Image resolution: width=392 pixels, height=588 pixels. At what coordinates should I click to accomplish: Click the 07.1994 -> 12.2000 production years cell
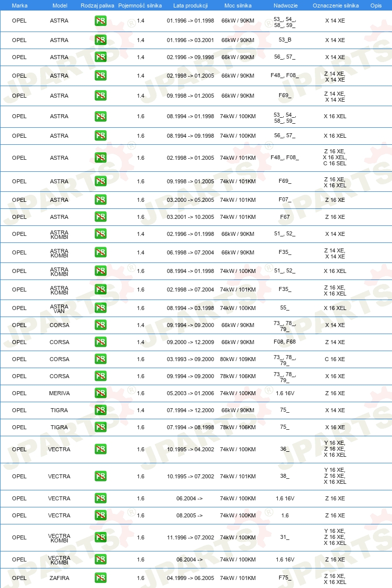click(190, 410)
